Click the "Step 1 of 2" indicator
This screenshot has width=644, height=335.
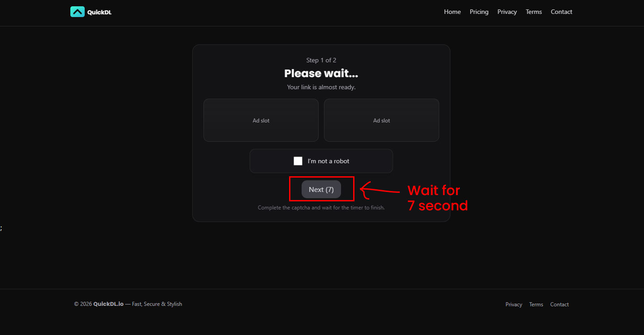point(321,60)
